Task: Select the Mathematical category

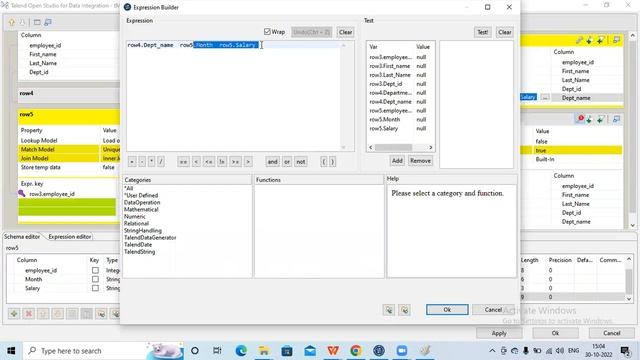Action: [141, 209]
